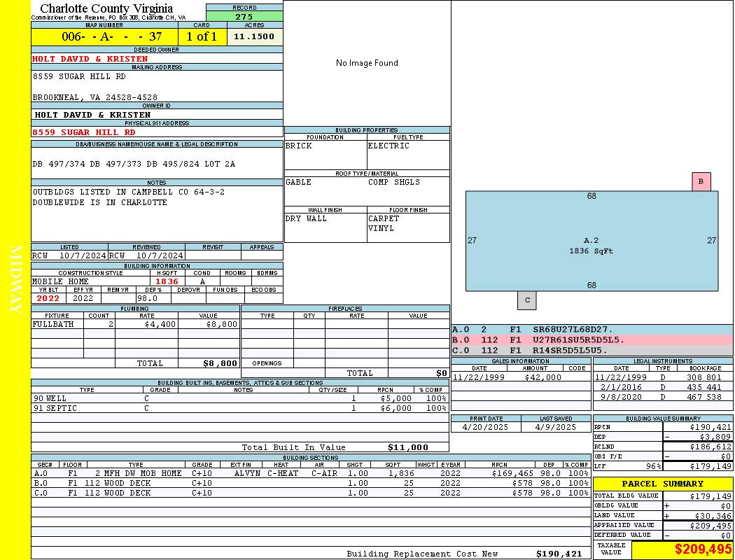The image size is (735, 560).
Task: Select the 90 WELL built-in row
Action: (239, 398)
